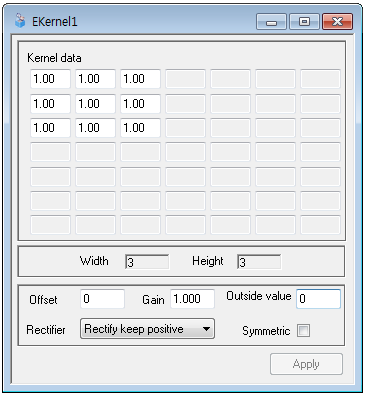The image size is (365, 395).
Task: Click the EKernel1 window title icon
Action: tap(20, 21)
